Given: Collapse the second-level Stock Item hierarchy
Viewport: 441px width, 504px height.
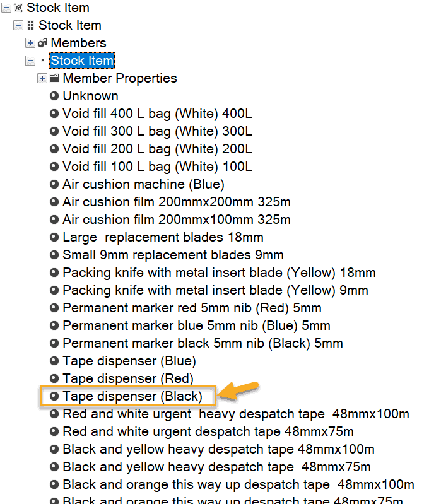Looking at the screenshot, I should click(18, 26).
